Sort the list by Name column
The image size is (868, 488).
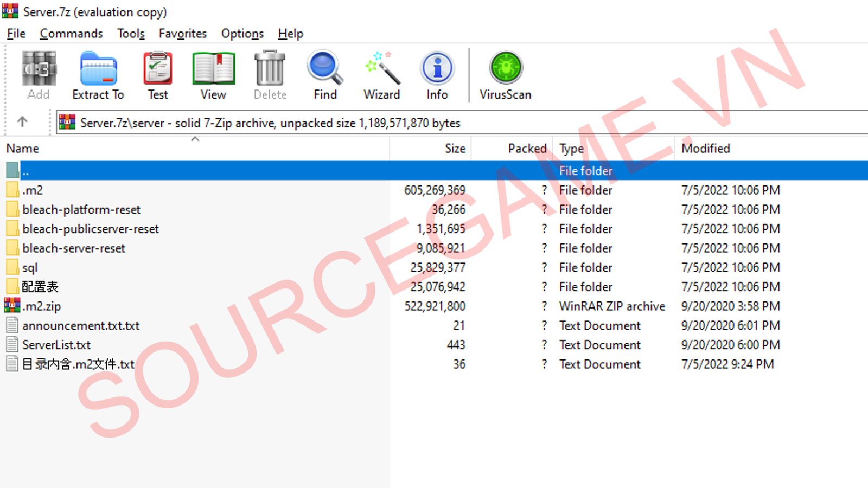(23, 149)
